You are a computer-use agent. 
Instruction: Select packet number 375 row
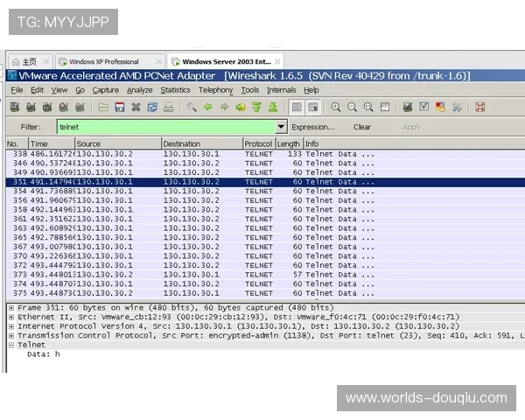pyautogui.click(x=265, y=293)
